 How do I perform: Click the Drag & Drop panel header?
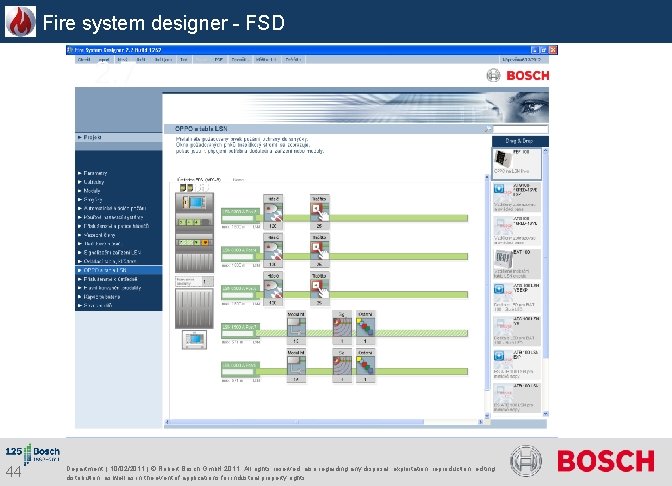(520, 141)
